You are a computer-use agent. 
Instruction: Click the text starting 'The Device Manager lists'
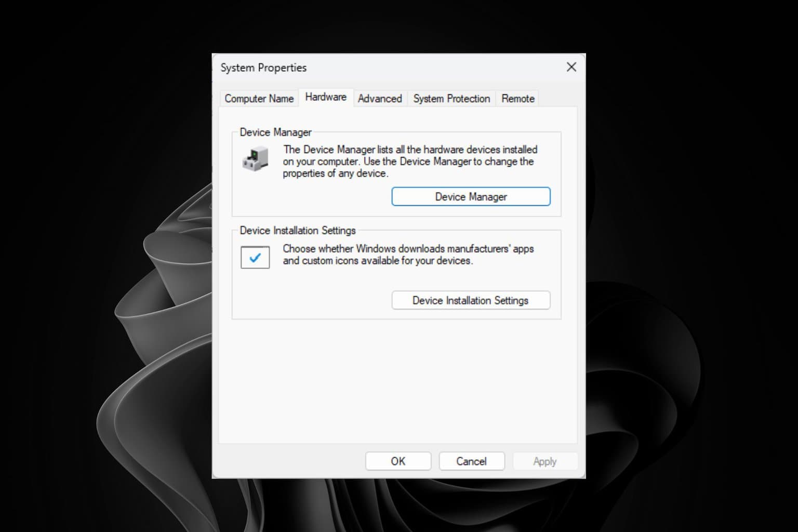pos(410,161)
